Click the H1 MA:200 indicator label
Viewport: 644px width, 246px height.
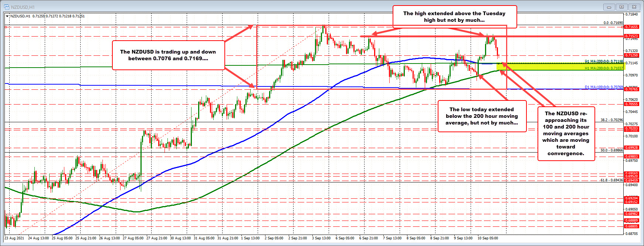point(603,68)
